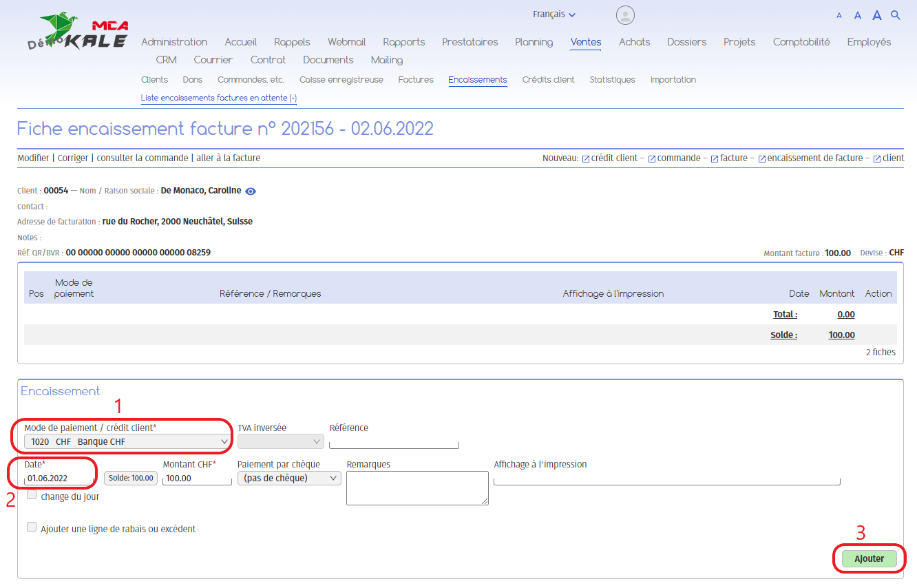This screenshot has width=917, height=588.
Task: Open the Employés menu
Action: (869, 42)
